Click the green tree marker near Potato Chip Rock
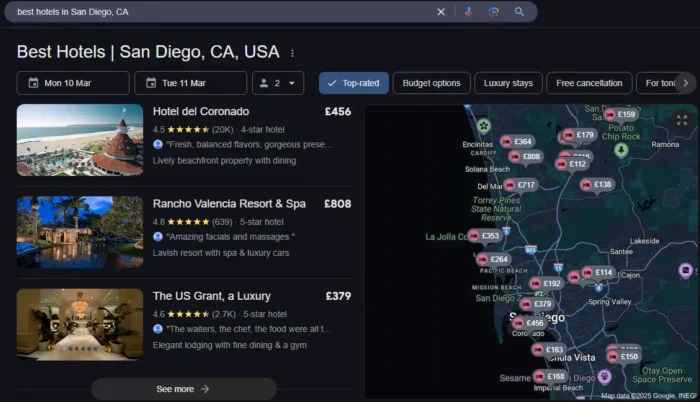This screenshot has width=700, height=402. (x=621, y=151)
